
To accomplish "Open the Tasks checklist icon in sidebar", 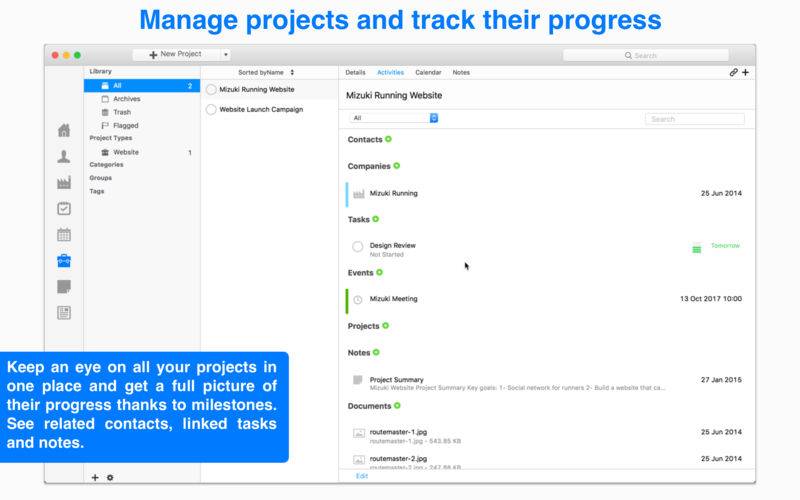I will [x=64, y=209].
